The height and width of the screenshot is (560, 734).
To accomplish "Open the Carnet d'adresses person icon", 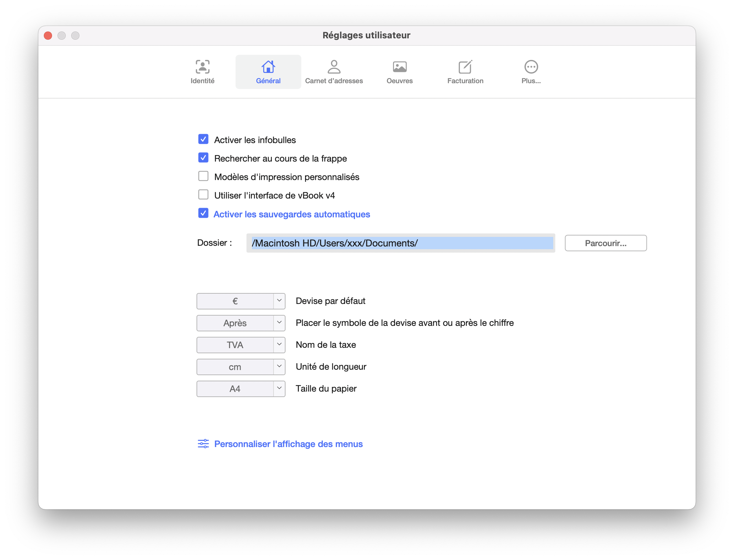I will tap(334, 67).
